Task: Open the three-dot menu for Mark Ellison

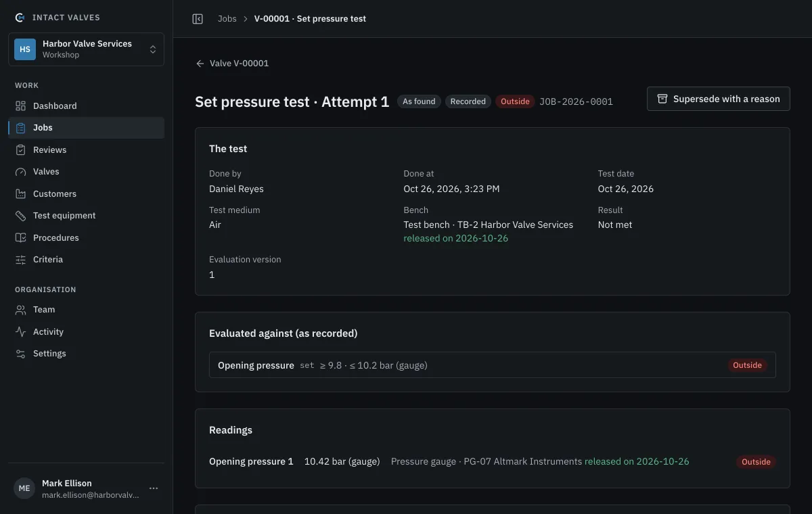Action: [x=154, y=488]
